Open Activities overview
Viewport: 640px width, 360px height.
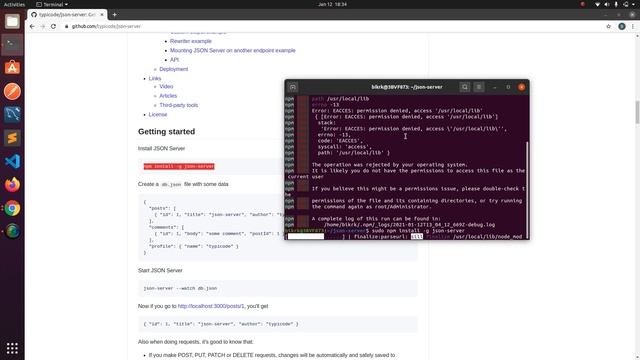pos(14,4)
